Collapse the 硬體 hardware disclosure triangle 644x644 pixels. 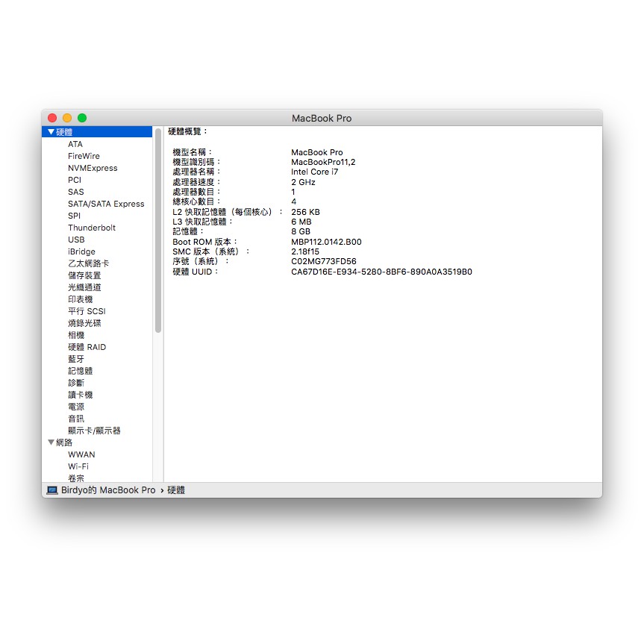(x=51, y=132)
